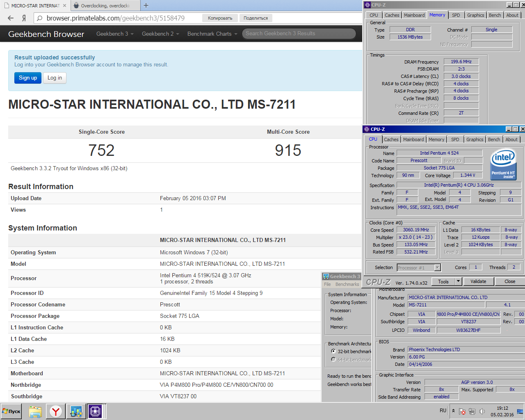Open Graphics tab in upper CPU-Z window
This screenshot has width=525, height=420.
click(x=476, y=15)
